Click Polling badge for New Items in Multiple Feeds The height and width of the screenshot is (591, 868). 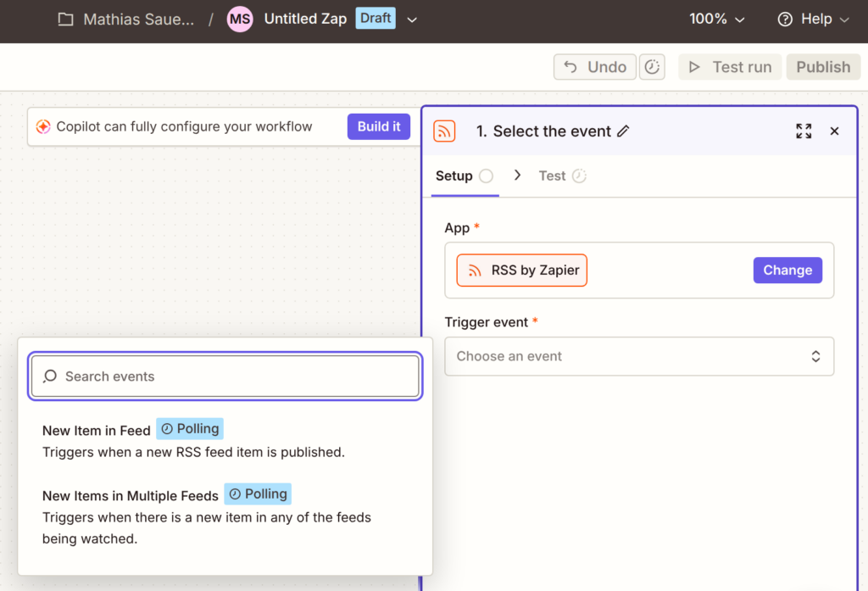pyautogui.click(x=258, y=494)
